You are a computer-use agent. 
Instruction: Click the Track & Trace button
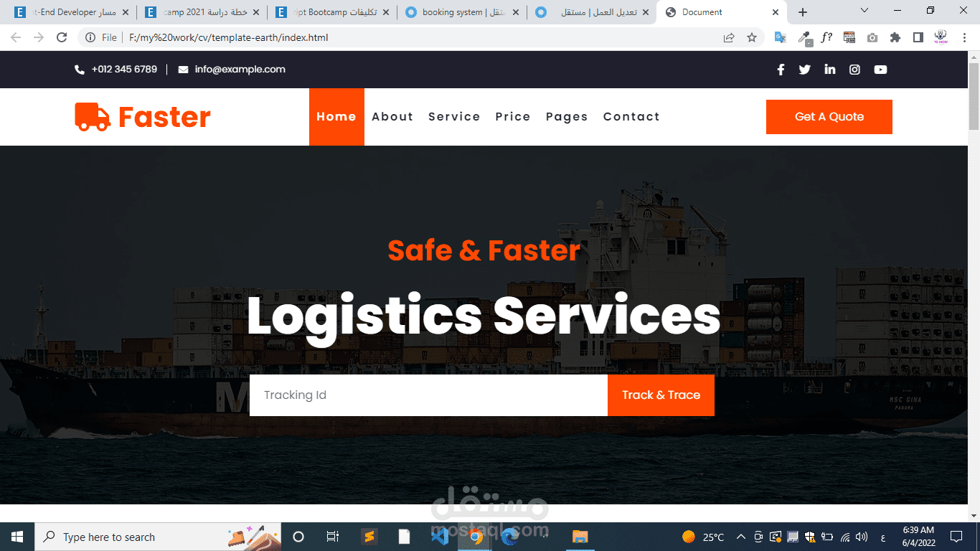click(x=661, y=395)
